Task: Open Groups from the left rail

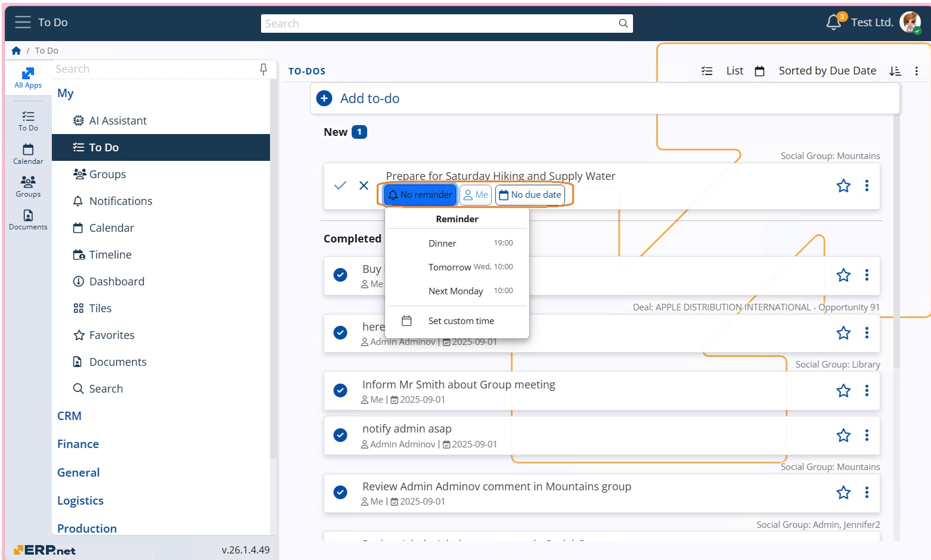Action: pyautogui.click(x=28, y=187)
